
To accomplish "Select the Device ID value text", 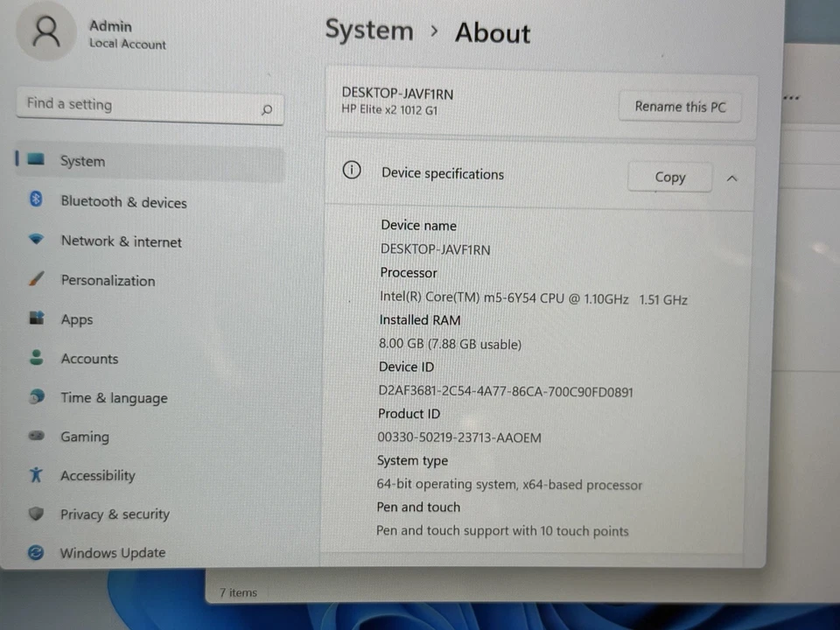I will tap(506, 391).
